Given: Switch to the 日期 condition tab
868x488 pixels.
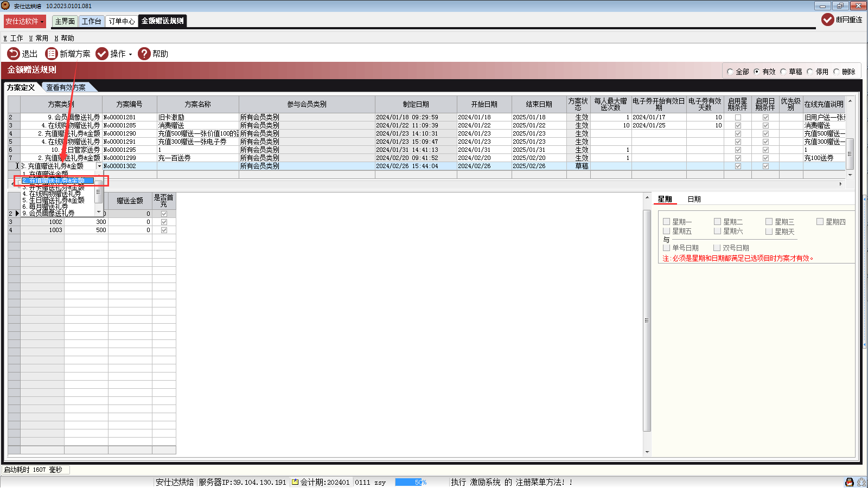Looking at the screenshot, I should [x=694, y=200].
